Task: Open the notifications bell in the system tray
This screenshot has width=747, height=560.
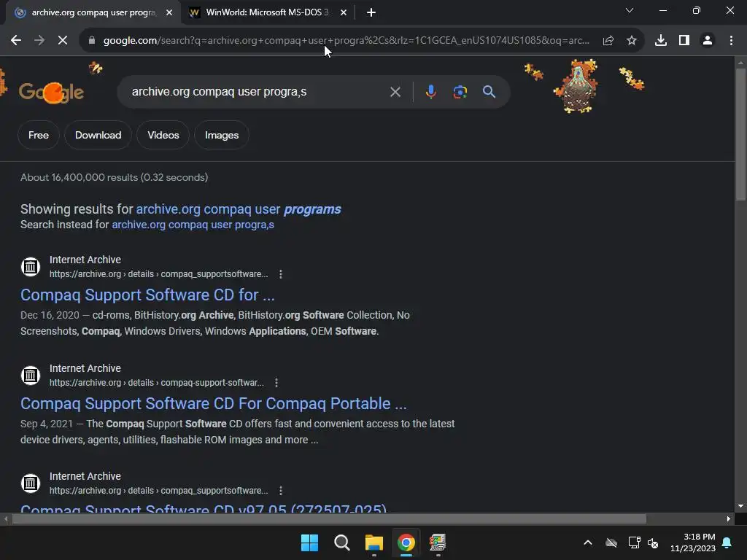Action: point(727,542)
